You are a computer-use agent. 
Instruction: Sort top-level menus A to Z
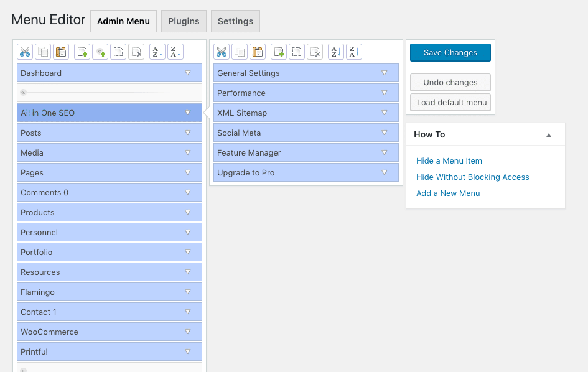pyautogui.click(x=157, y=52)
